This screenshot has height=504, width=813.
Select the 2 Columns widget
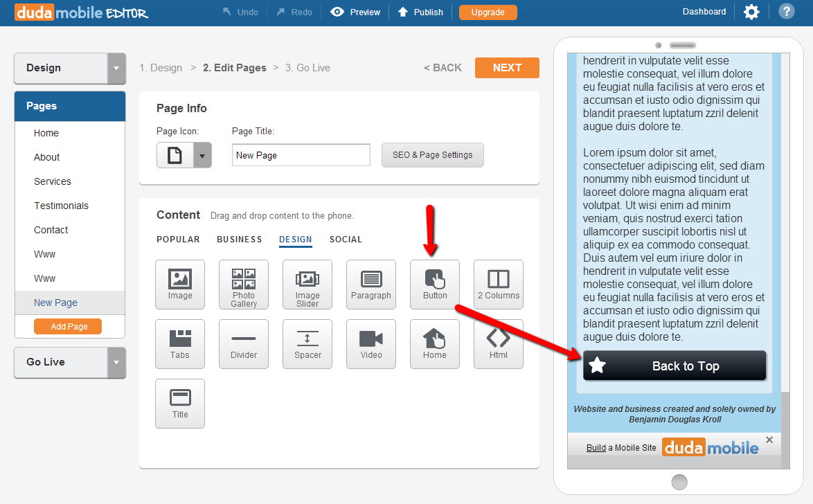click(499, 284)
